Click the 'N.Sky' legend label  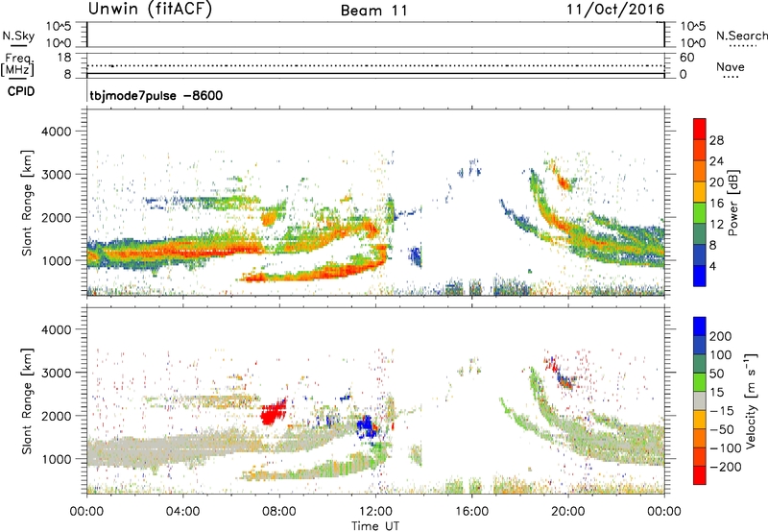tap(18, 36)
